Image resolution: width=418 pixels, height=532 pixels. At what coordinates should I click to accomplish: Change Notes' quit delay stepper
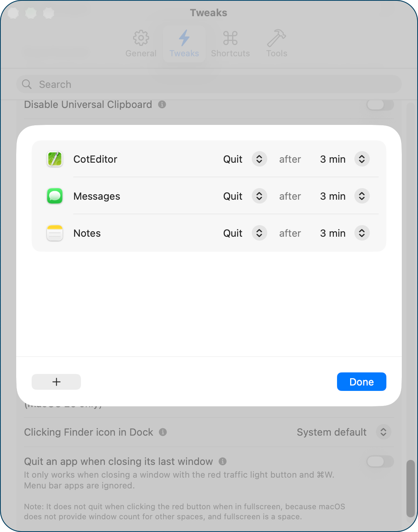[362, 233]
